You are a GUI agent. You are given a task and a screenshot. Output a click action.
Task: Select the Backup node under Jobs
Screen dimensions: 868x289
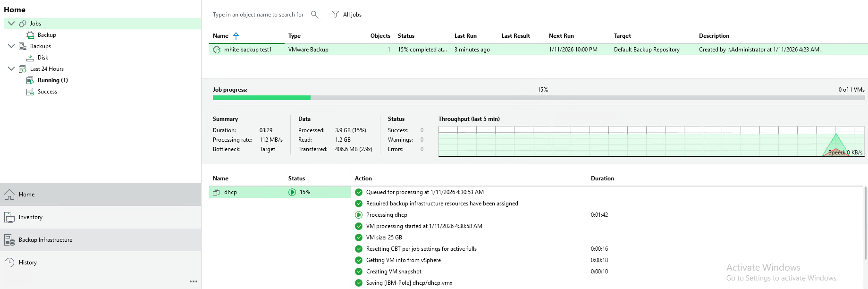click(x=47, y=35)
